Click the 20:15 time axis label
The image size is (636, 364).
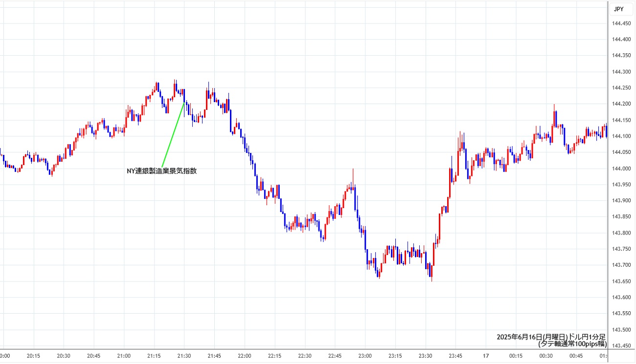pyautogui.click(x=34, y=356)
